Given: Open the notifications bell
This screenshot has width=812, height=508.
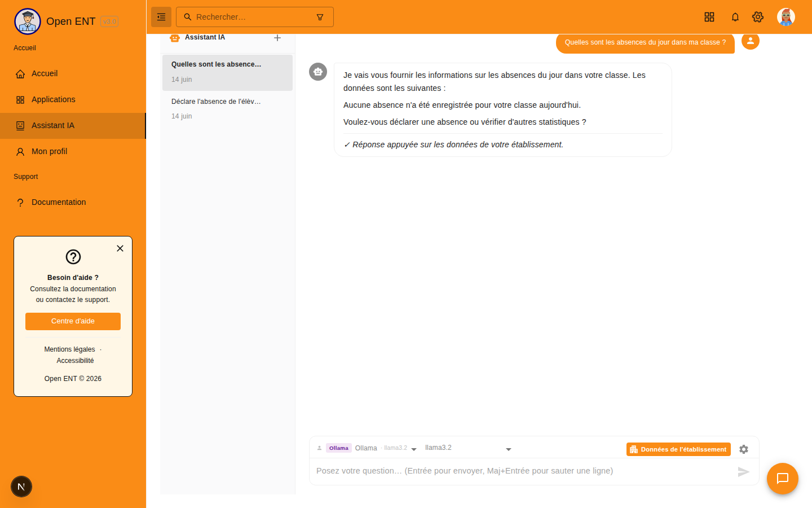Looking at the screenshot, I should pyautogui.click(x=735, y=17).
